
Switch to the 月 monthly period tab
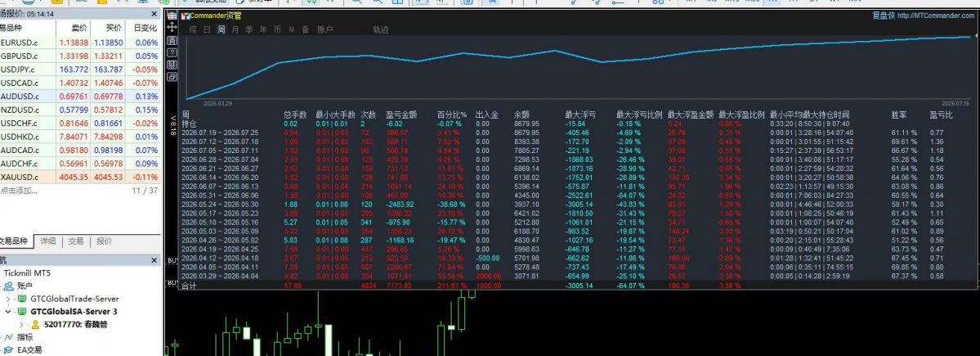coord(235,29)
